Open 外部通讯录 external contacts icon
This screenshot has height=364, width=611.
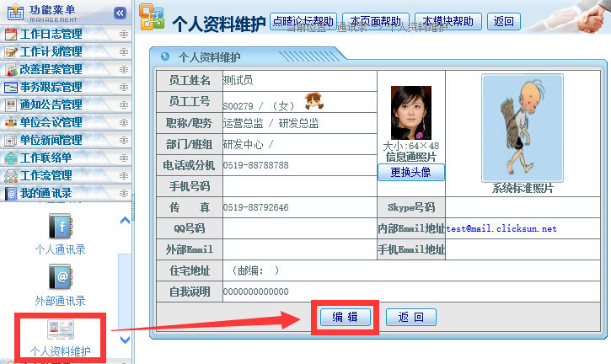pos(60,277)
